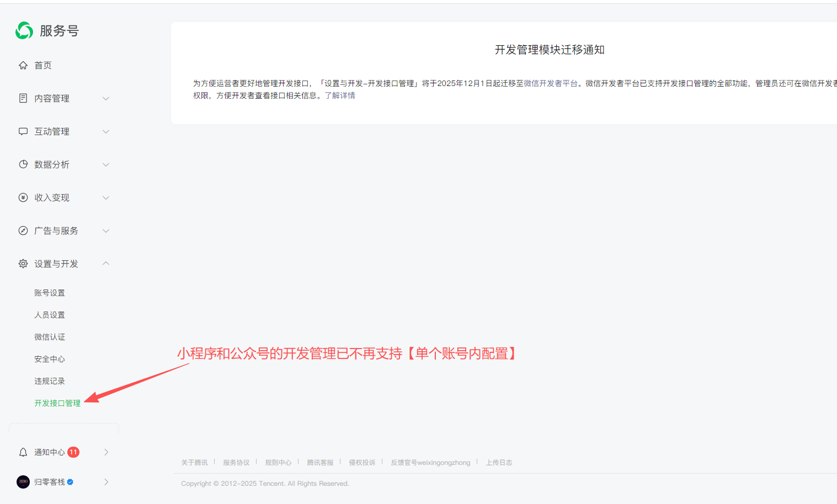Open 微信认证 submenu item
The image size is (837, 504).
(x=50, y=337)
